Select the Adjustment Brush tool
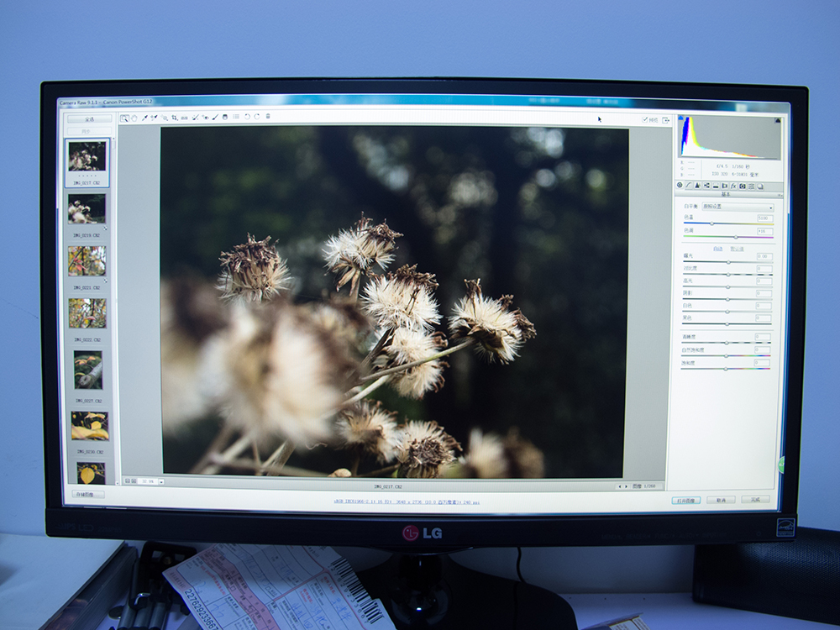The height and width of the screenshot is (630, 840). point(215,117)
